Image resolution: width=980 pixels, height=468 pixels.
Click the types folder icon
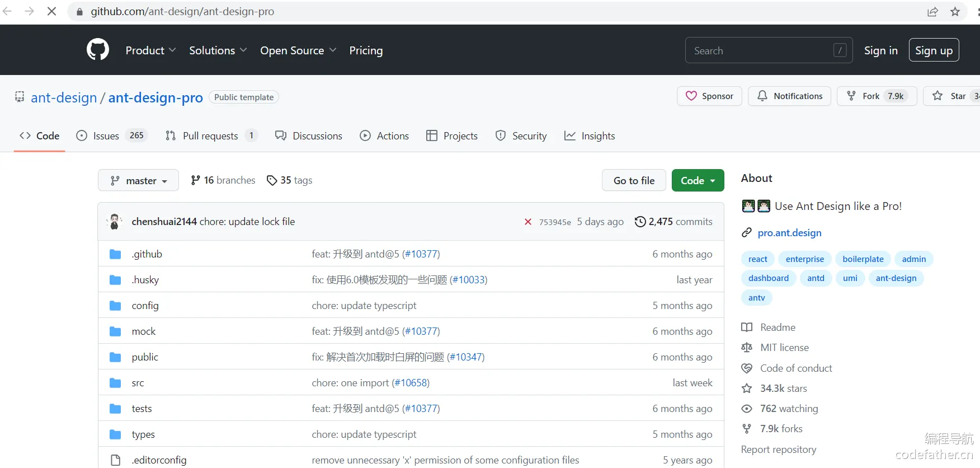coord(115,434)
